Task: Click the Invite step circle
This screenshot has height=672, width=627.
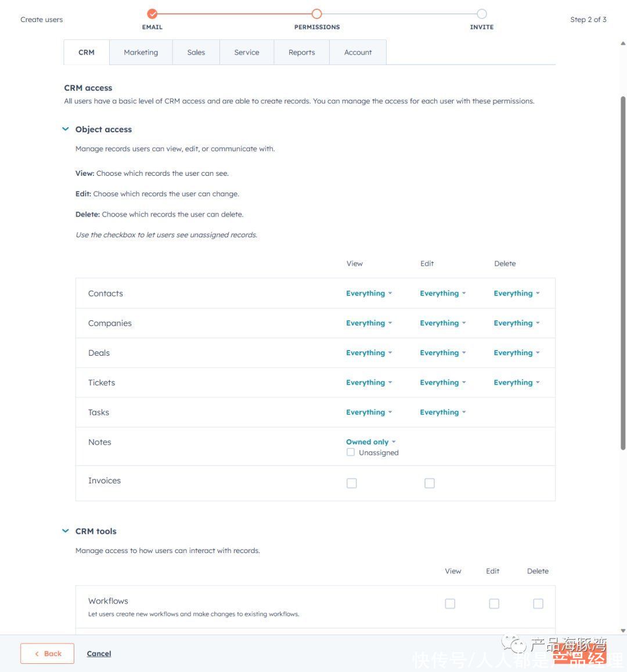Action: [x=482, y=14]
